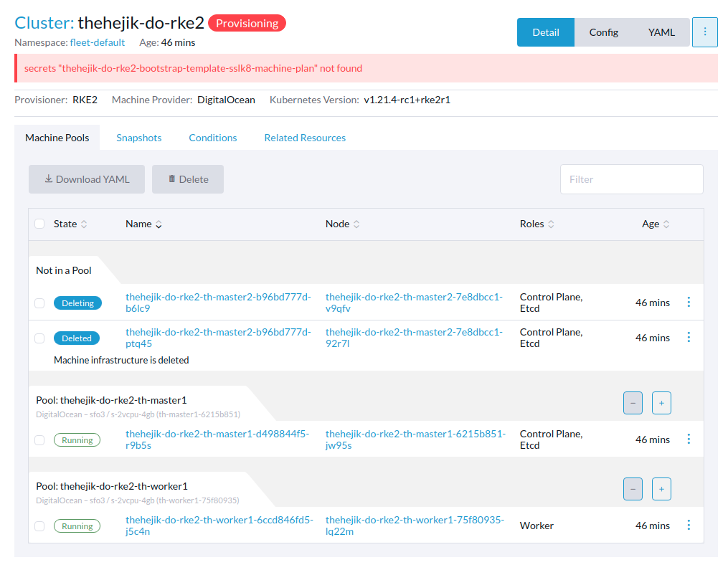Click the worker1 pool DigitalOcean sfo3 subtitle
This screenshot has width=728, height=575.
click(x=138, y=500)
